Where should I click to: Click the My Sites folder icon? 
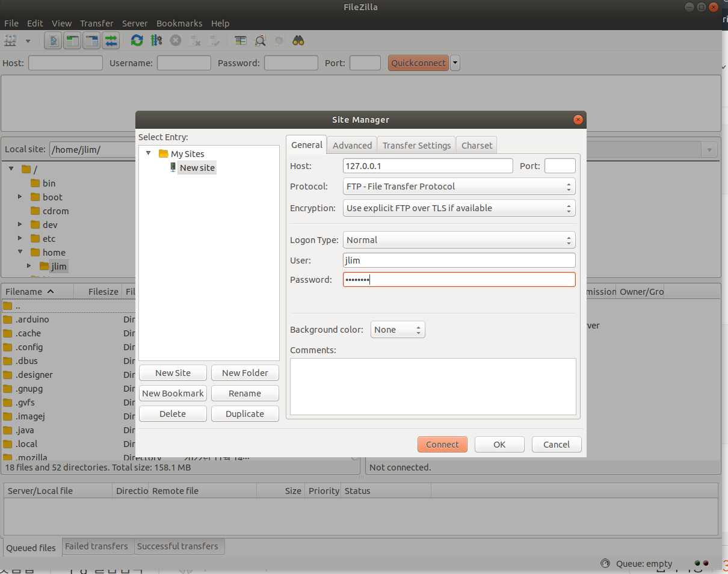(163, 154)
